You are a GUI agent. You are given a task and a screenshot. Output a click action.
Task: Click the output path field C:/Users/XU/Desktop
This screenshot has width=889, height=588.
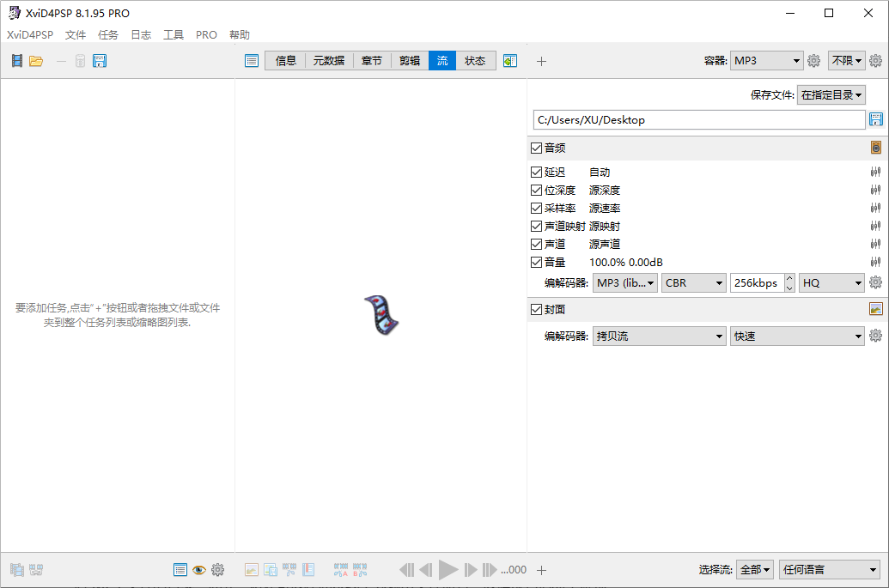pos(698,119)
